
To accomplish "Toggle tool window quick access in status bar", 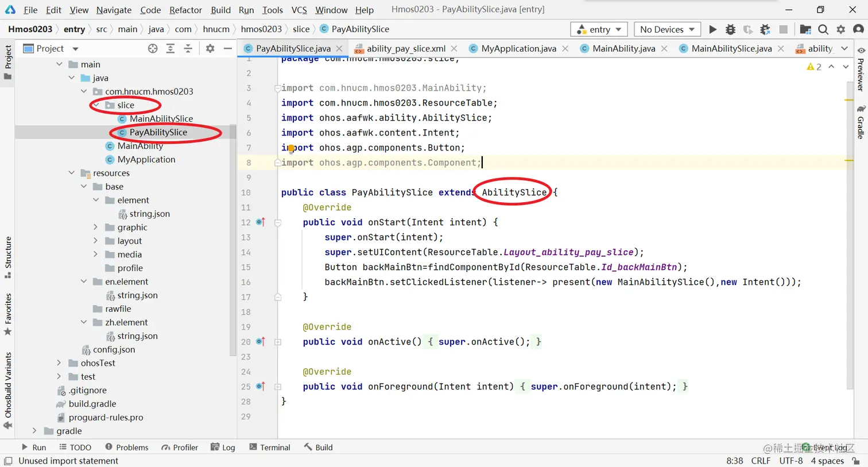I will click(8, 461).
